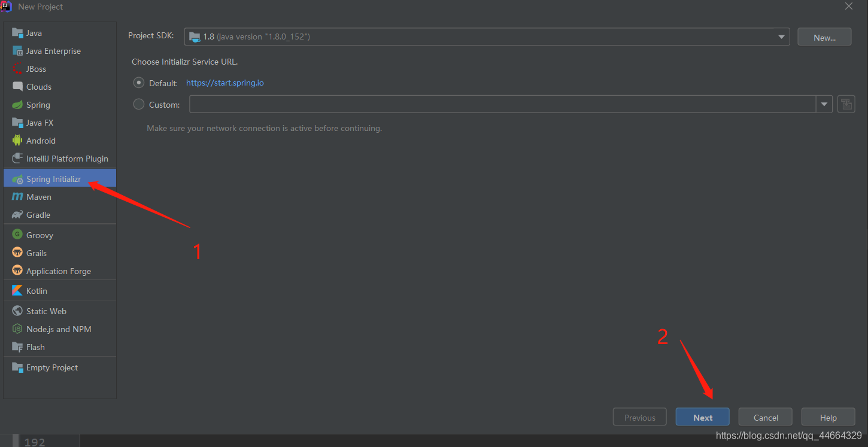
Task: Click the red JBoss icon
Action: 17,69
